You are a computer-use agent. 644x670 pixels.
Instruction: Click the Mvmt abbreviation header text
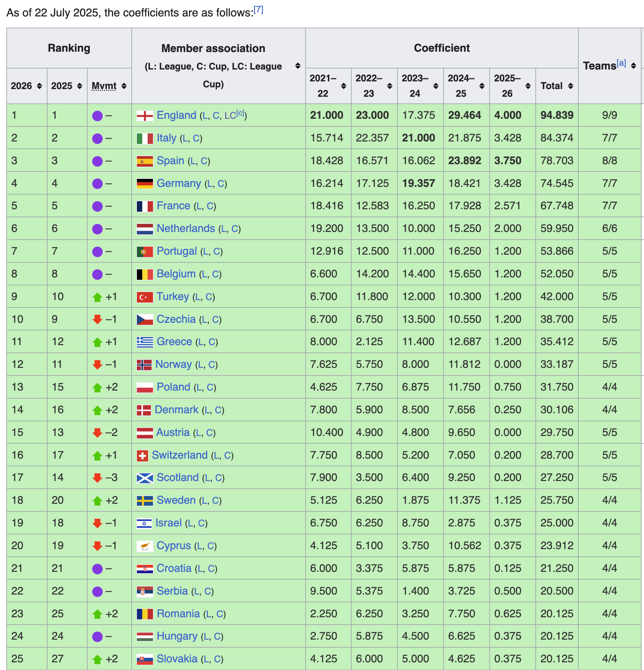(x=104, y=86)
